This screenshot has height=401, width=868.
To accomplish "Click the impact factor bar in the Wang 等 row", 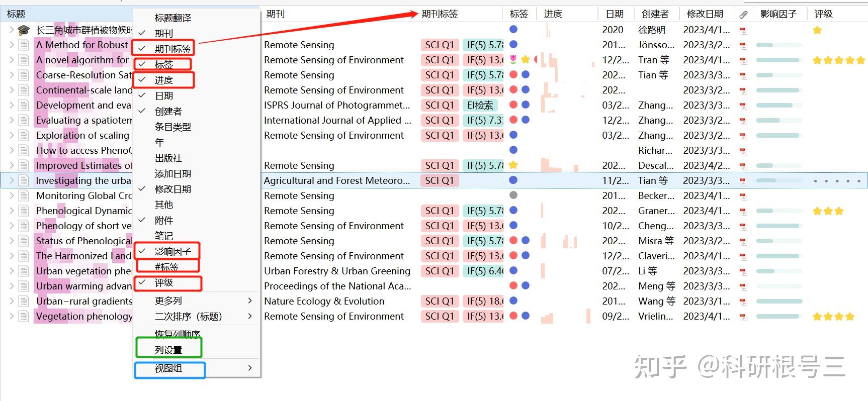I will click(778, 302).
